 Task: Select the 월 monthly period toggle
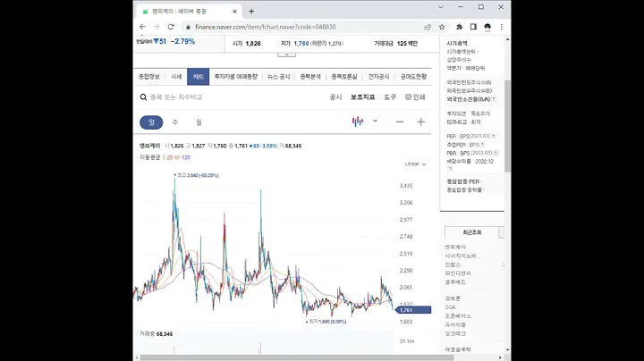(199, 122)
